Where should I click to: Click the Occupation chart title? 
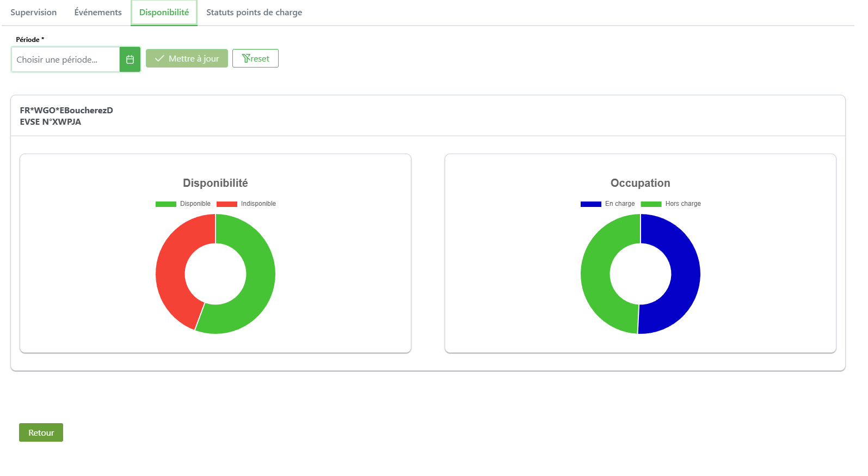(x=640, y=183)
